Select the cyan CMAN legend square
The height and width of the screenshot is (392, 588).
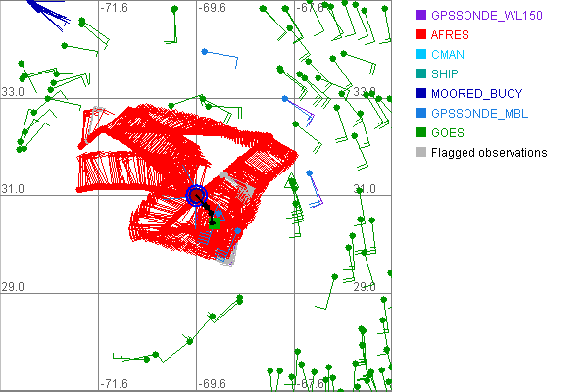(420, 55)
